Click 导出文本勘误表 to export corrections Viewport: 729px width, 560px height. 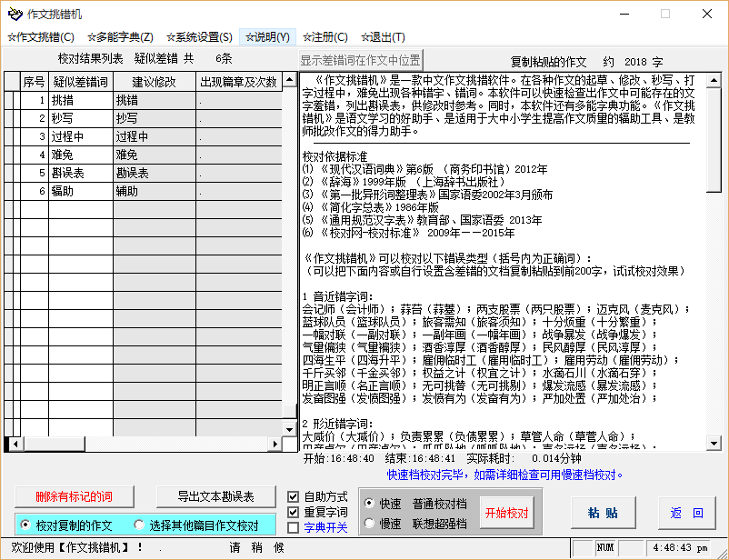point(215,497)
